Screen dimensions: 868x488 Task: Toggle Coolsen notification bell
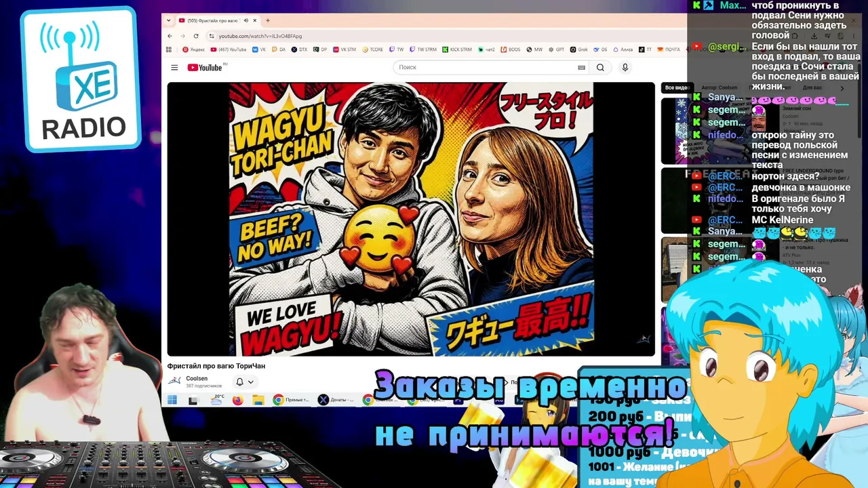pyautogui.click(x=239, y=382)
